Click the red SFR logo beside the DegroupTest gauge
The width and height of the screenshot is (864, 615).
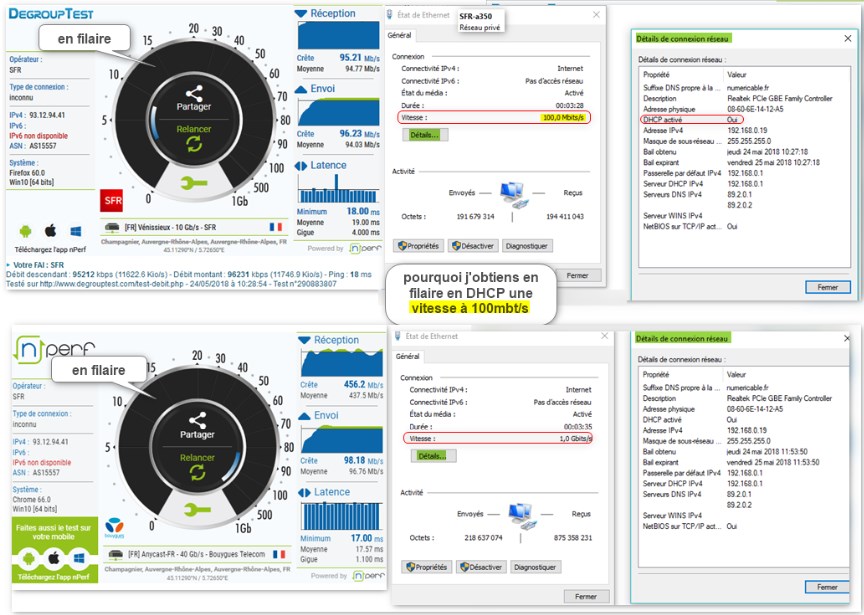pyautogui.click(x=111, y=201)
